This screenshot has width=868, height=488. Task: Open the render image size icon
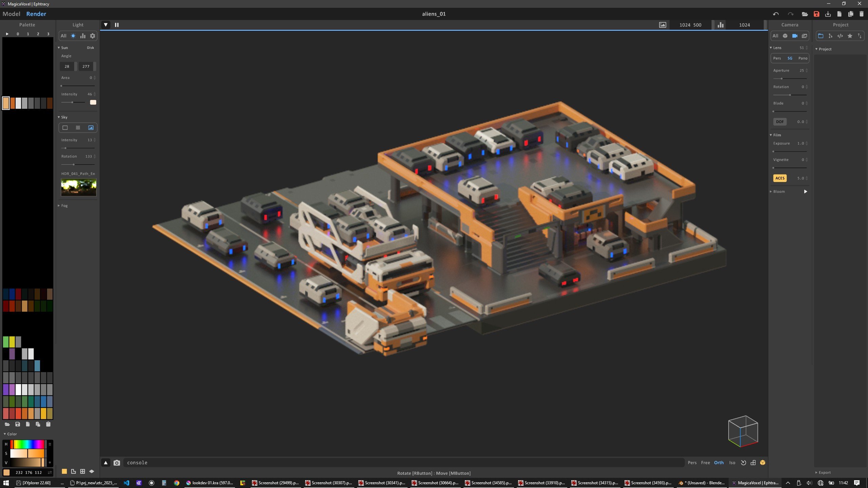point(663,25)
